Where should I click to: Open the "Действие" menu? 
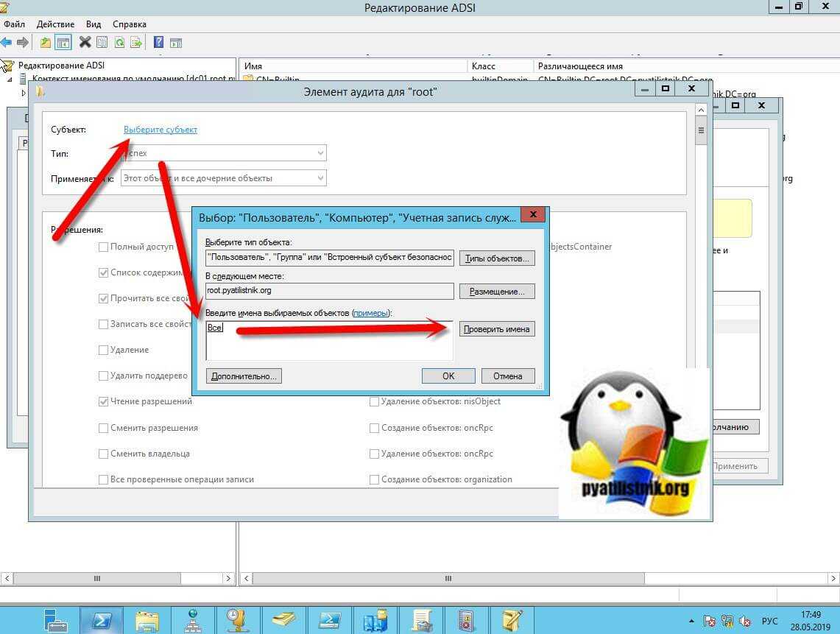(x=55, y=24)
